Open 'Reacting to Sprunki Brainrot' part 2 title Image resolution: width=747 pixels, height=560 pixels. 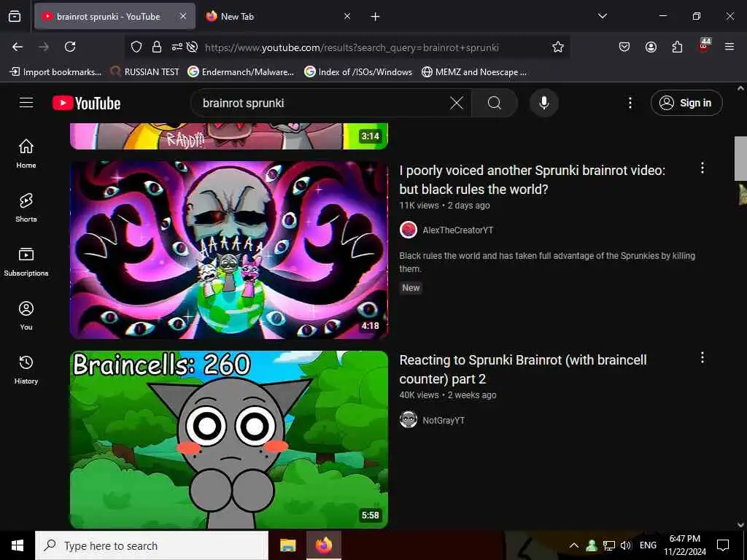coord(523,369)
